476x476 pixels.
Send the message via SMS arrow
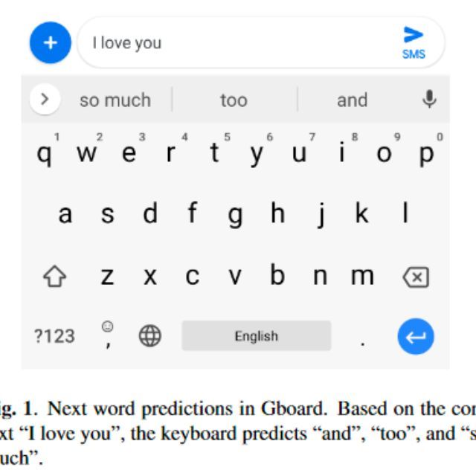(413, 41)
